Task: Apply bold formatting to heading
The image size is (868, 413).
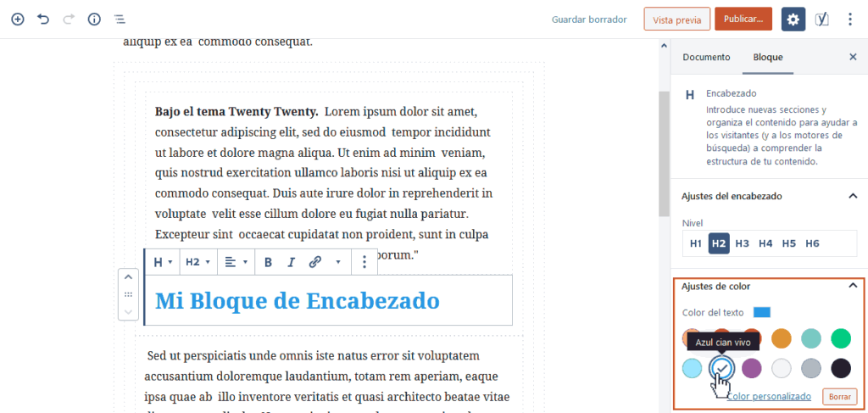Action: pyautogui.click(x=268, y=262)
